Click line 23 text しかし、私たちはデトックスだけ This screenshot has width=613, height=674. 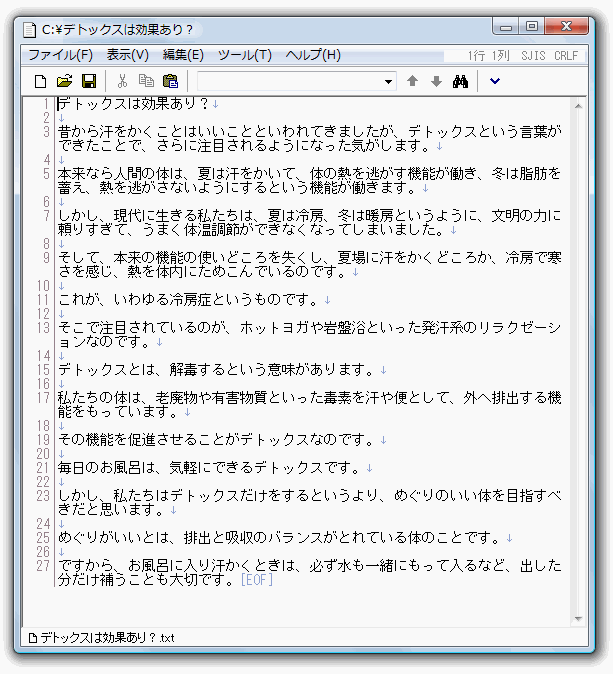point(162,496)
